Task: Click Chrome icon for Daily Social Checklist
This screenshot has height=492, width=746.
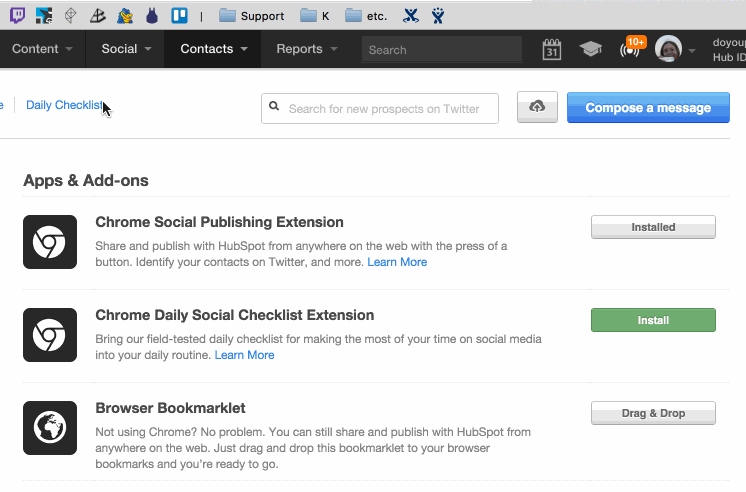Action: point(50,335)
